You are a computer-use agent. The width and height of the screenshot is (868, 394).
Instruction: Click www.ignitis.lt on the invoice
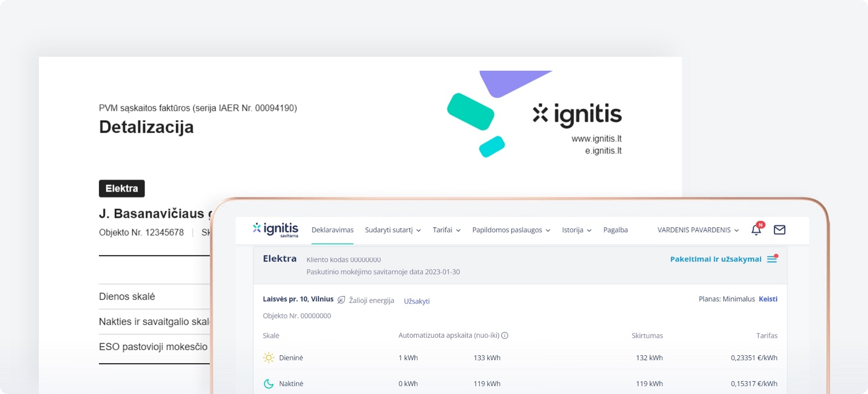coord(596,138)
